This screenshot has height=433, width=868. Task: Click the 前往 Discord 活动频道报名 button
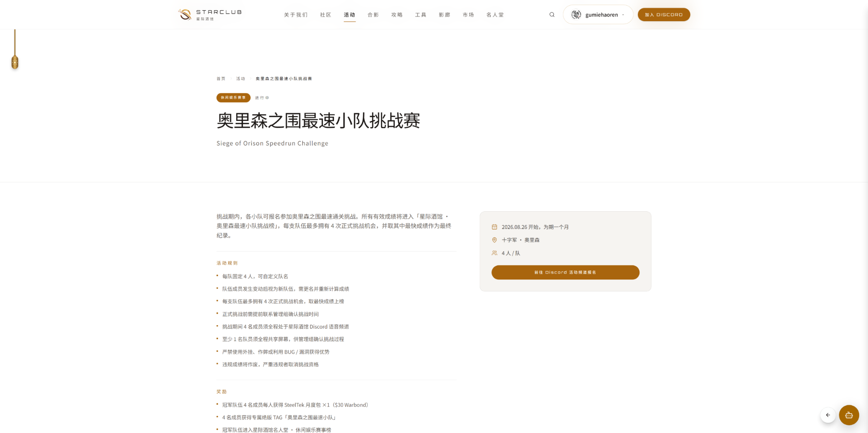[x=565, y=272]
